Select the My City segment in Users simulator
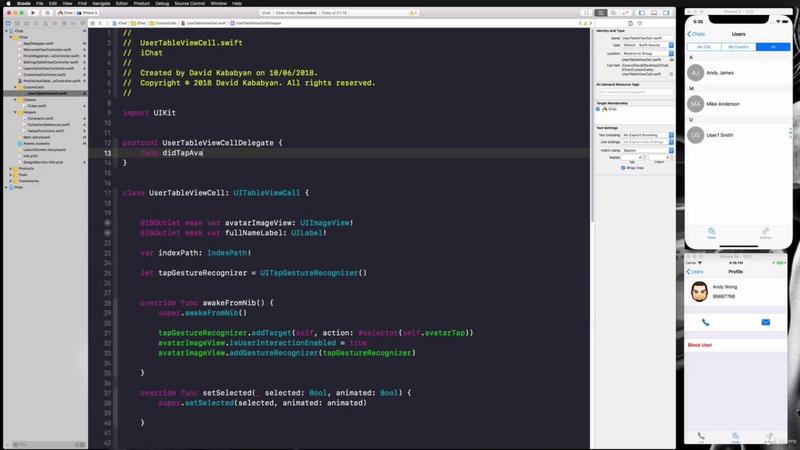The height and width of the screenshot is (450, 800). point(704,47)
